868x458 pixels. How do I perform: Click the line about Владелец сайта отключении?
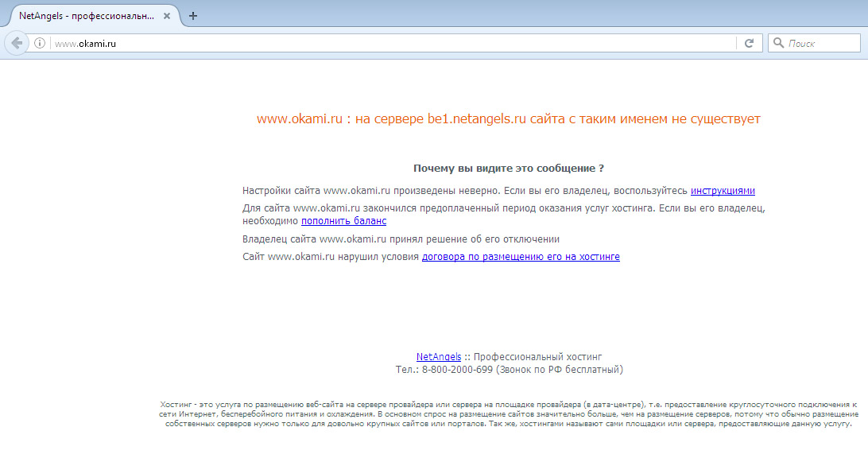(x=401, y=239)
